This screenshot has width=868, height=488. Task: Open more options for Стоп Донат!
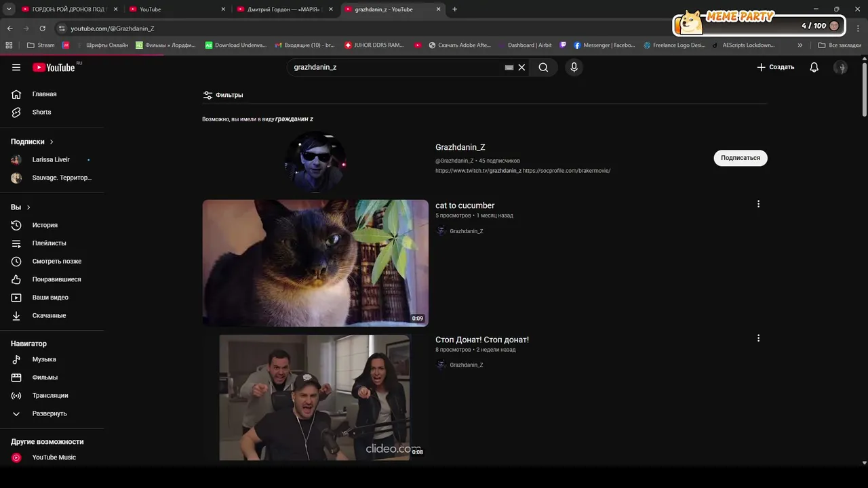pyautogui.click(x=758, y=338)
